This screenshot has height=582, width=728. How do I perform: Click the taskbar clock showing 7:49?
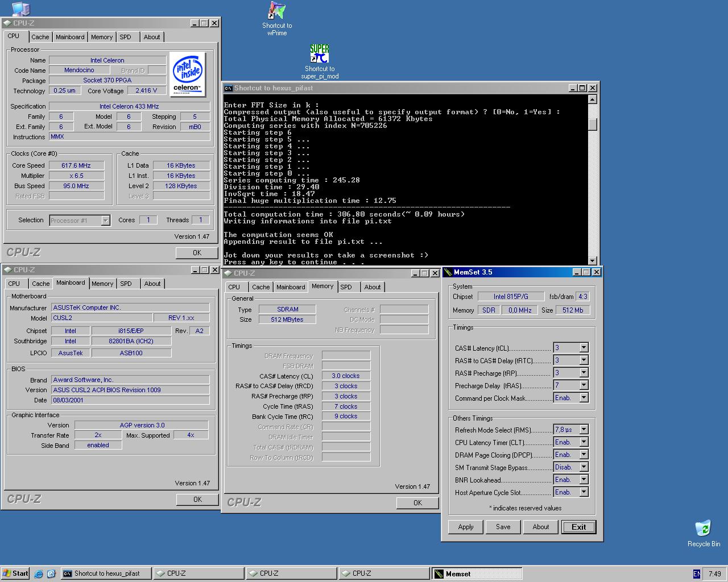click(x=715, y=574)
